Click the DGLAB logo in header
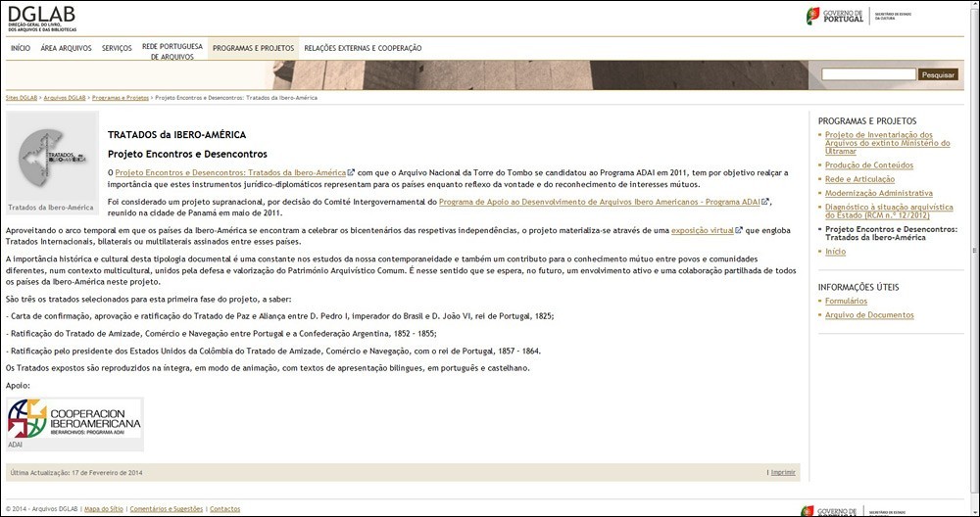 41,18
